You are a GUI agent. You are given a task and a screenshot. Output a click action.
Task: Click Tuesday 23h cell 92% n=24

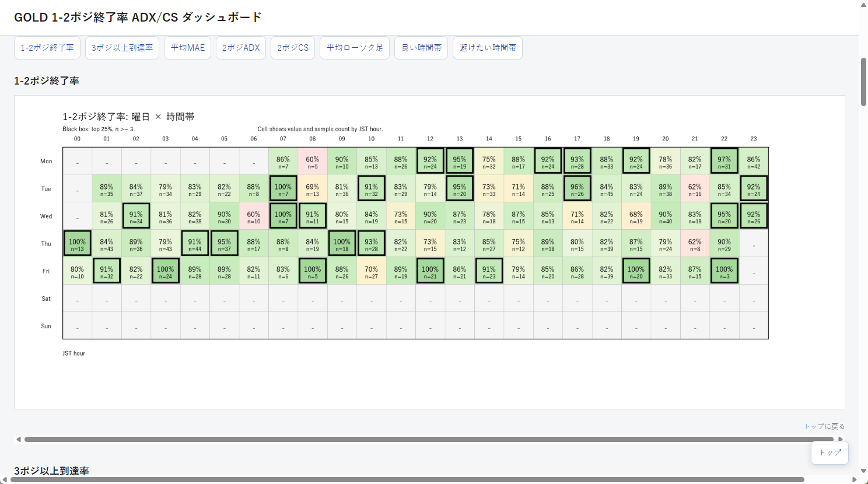coord(754,189)
